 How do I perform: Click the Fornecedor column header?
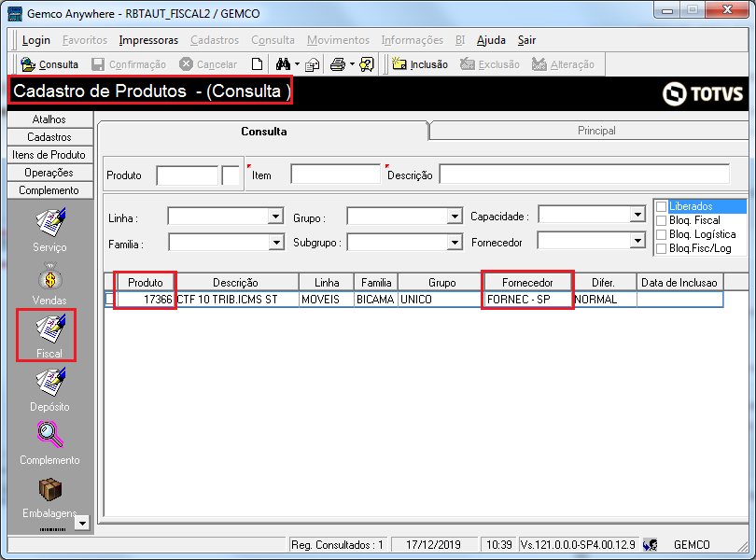pos(527,282)
